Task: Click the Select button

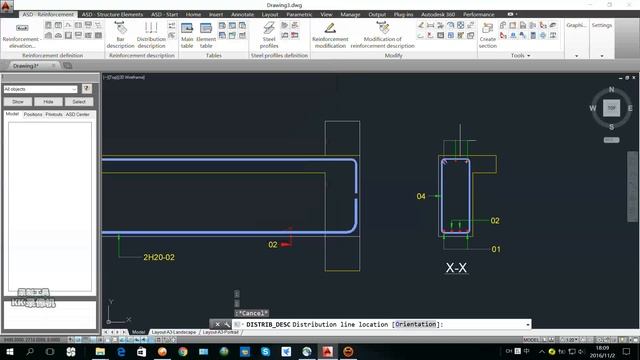Action: click(x=79, y=102)
